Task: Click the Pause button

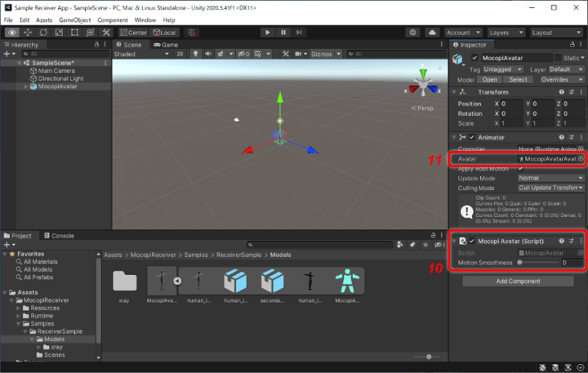Action: [283, 33]
